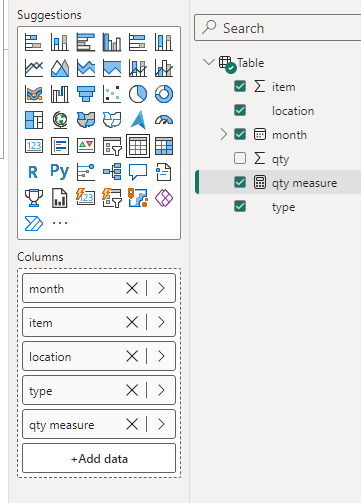This screenshot has width=361, height=503.
Task: Check the qty field checkbox
Action: (240, 158)
